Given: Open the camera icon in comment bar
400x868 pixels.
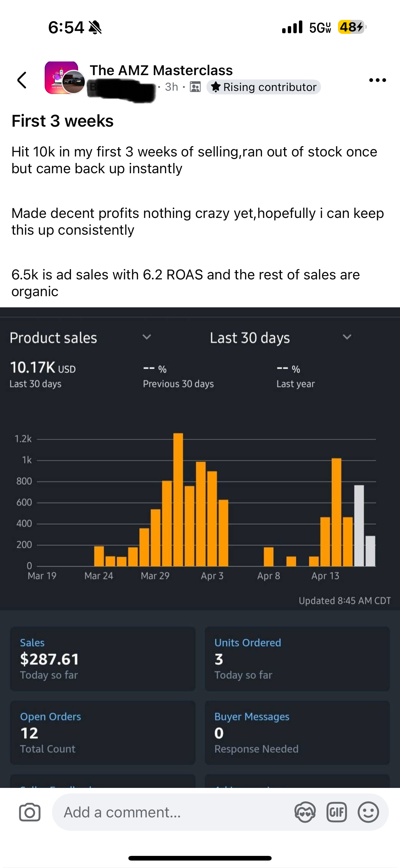Looking at the screenshot, I should [x=30, y=812].
